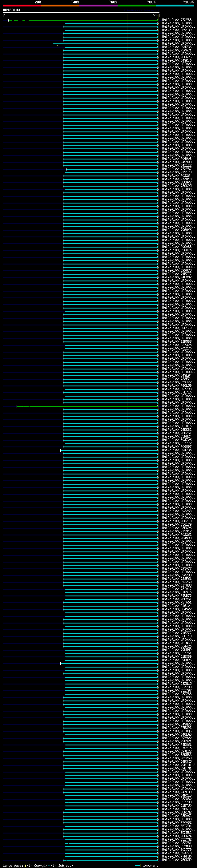The height and width of the screenshot is (868, 197).
Task: Click the UniRef100_Q5XJK2 hit
Action: click(177, 382)
